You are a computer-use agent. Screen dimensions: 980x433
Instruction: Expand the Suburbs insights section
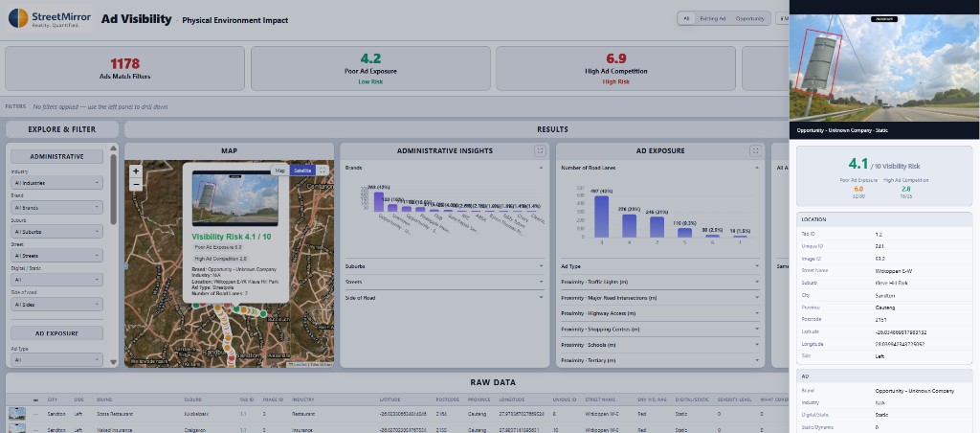pos(444,266)
